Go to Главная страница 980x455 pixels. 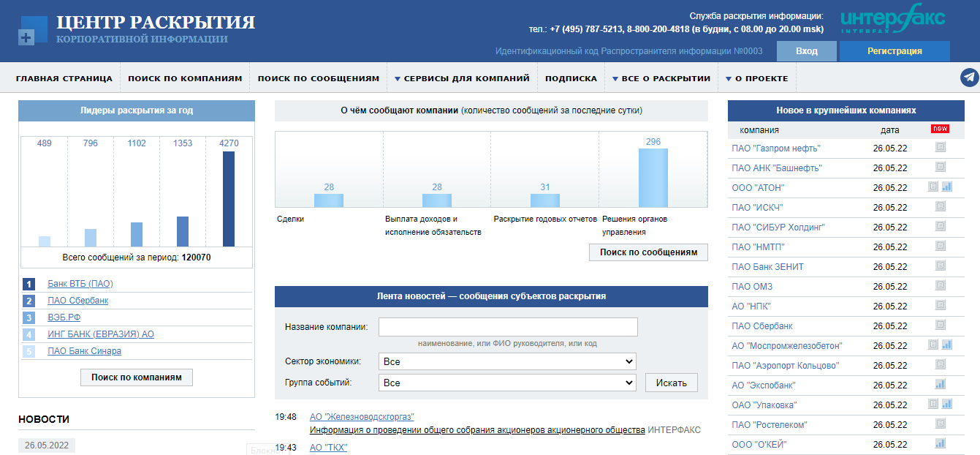pyautogui.click(x=64, y=78)
